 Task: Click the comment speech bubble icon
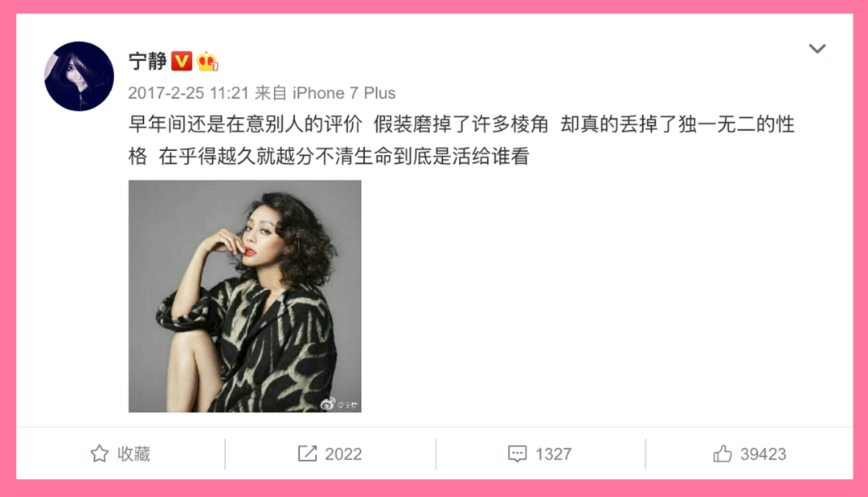coord(517,454)
